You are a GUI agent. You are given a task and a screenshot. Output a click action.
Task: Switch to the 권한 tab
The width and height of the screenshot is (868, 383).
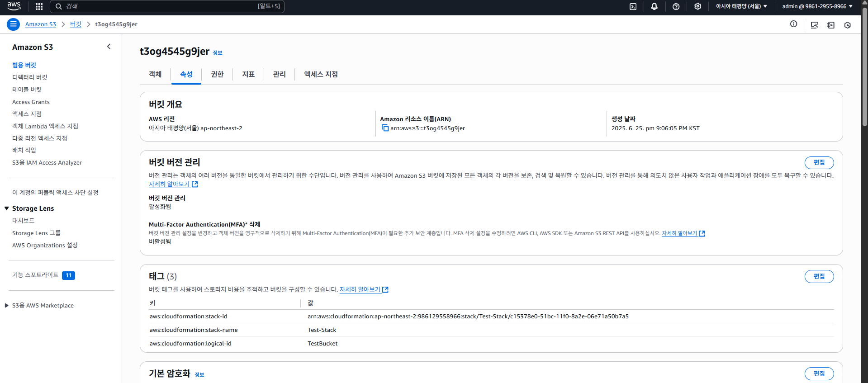[217, 74]
